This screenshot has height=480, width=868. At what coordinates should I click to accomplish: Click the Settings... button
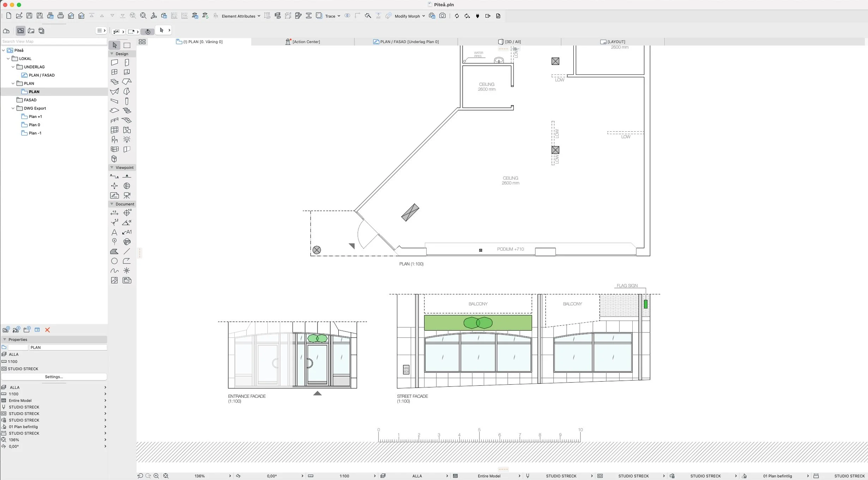(54, 377)
